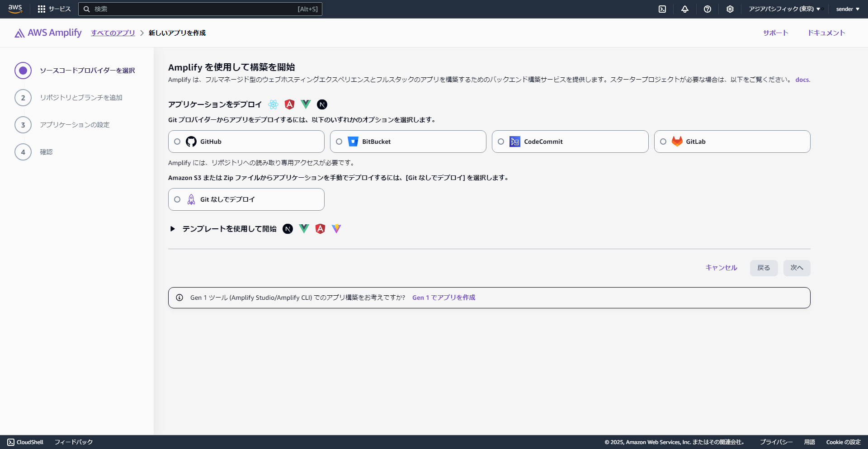This screenshot has width=868, height=449.
Task: Open CloudShell icon in top navigation
Action: pyautogui.click(x=662, y=9)
